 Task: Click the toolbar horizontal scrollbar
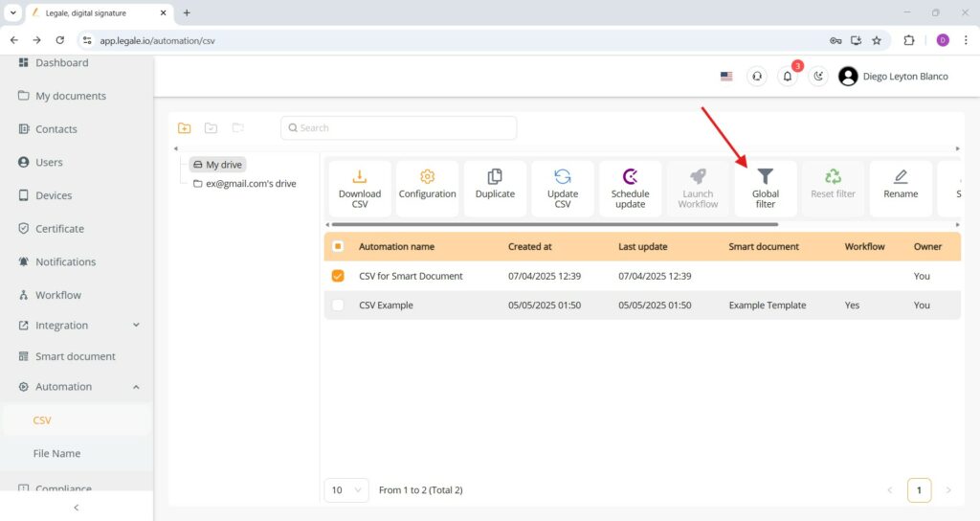554,224
